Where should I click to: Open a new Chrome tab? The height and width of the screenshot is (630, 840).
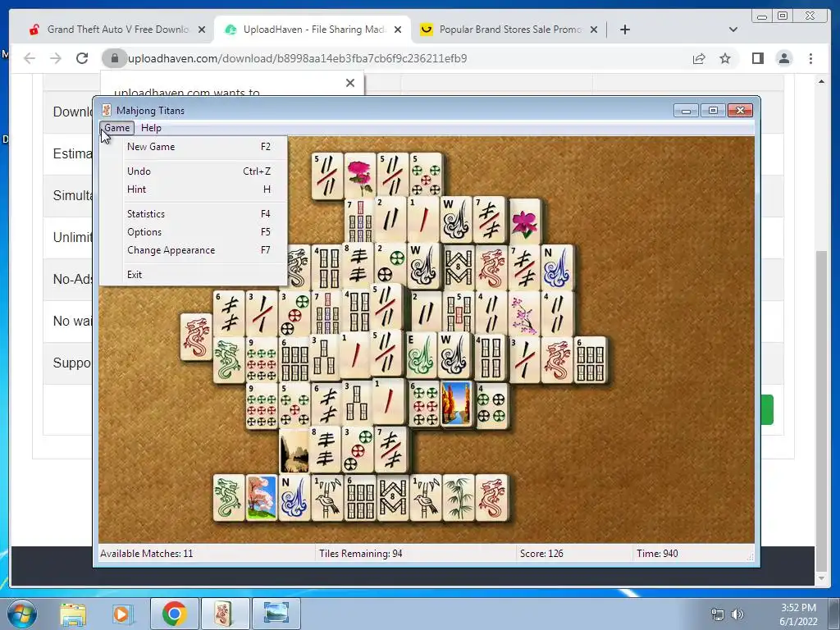(624, 30)
